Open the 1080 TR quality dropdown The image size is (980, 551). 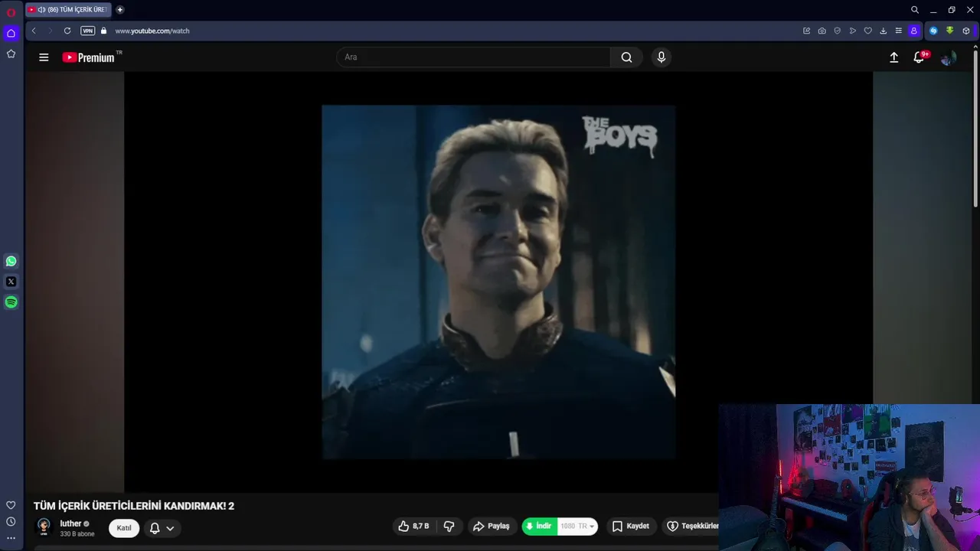coord(577,527)
